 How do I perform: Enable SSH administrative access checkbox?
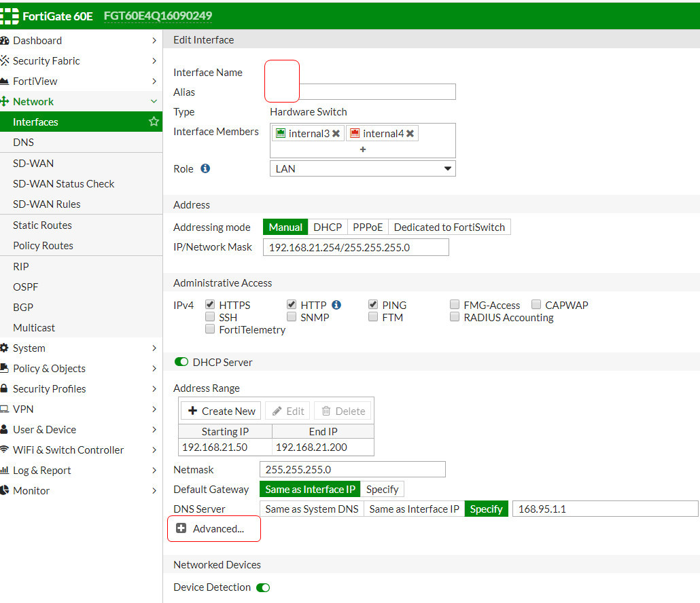click(x=210, y=317)
